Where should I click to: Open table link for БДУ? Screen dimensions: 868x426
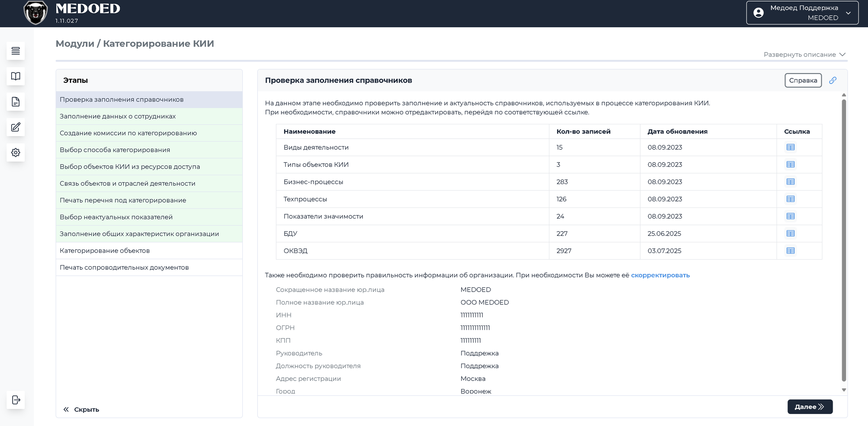[x=790, y=234]
